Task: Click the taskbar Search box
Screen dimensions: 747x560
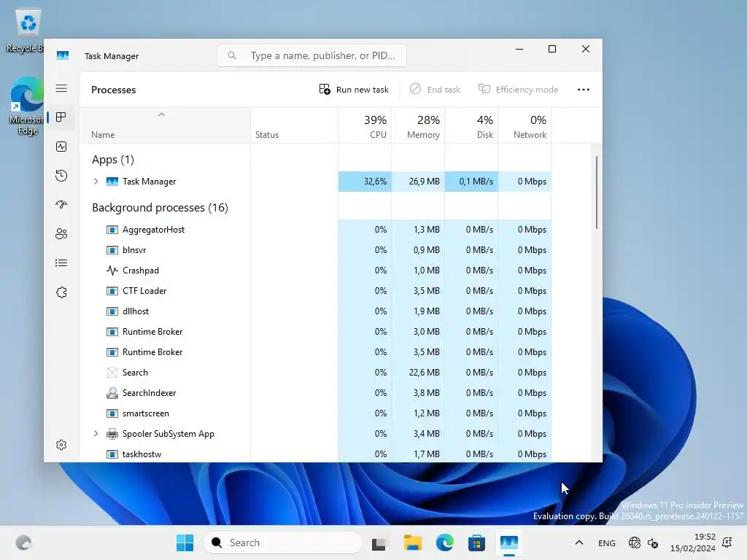Action: point(283,542)
